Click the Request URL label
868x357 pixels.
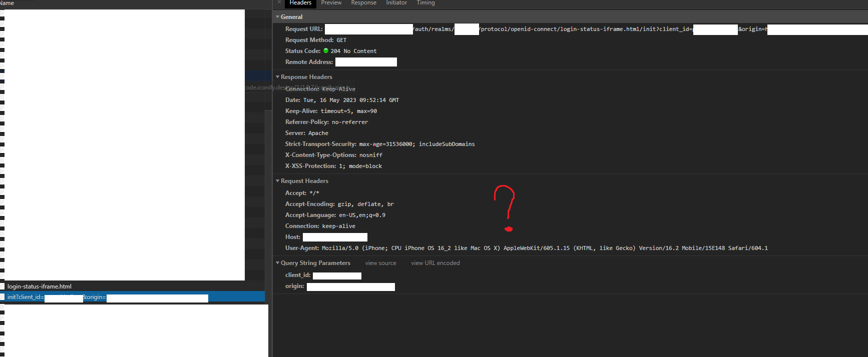[304, 29]
